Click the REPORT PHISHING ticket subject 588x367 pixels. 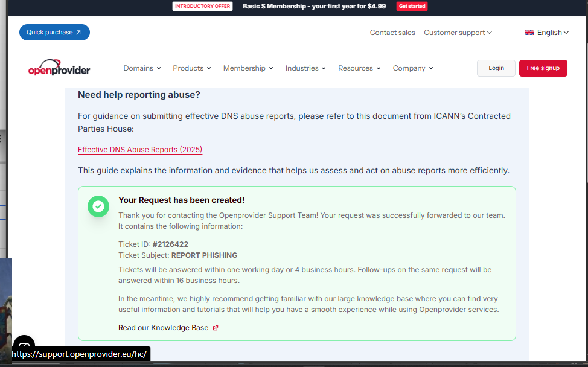coord(205,255)
